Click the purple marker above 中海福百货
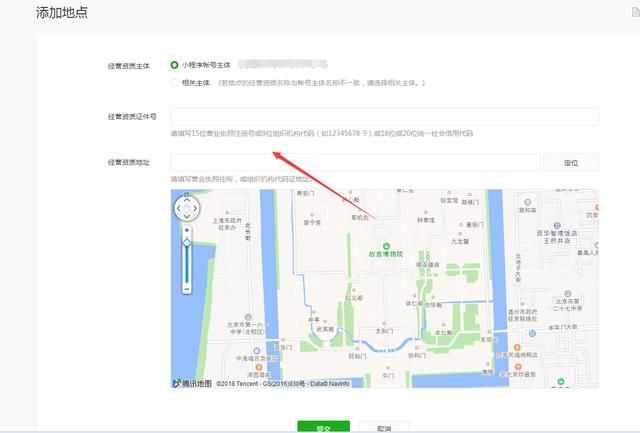The height and width of the screenshot is (433, 640). point(256,351)
